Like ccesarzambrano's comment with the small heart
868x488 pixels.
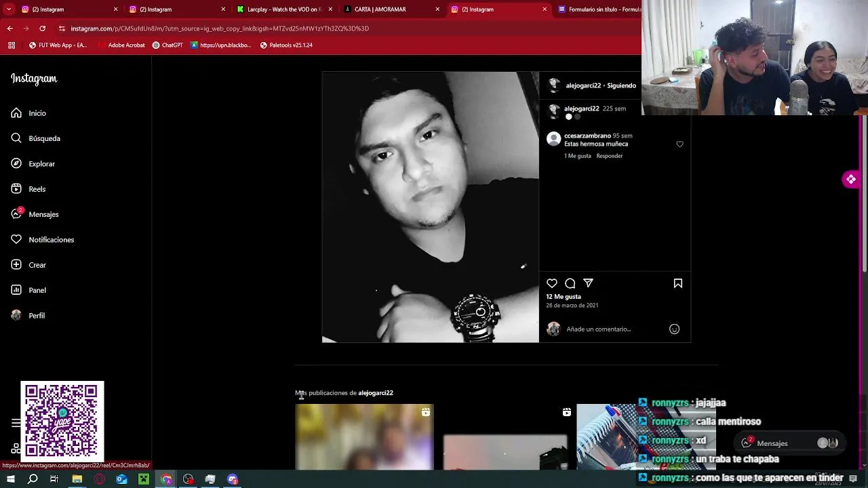tap(679, 144)
